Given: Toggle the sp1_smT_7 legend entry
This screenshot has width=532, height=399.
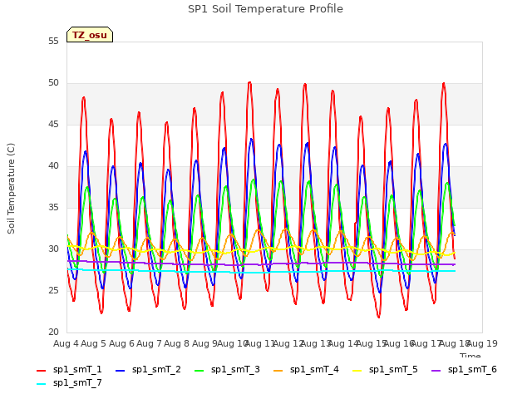Looking at the screenshot, I should pyautogui.click(x=69, y=382).
